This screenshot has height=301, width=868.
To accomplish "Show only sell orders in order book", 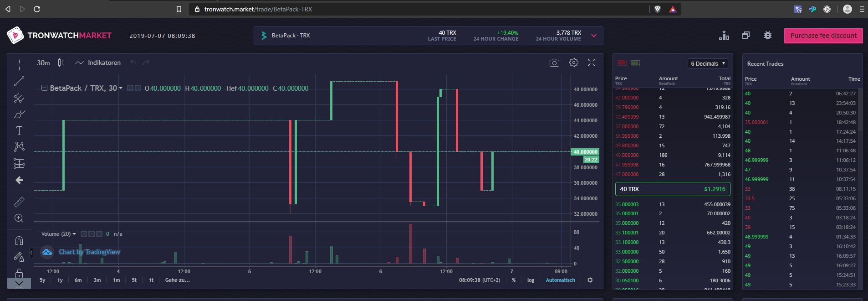I will [x=622, y=63].
